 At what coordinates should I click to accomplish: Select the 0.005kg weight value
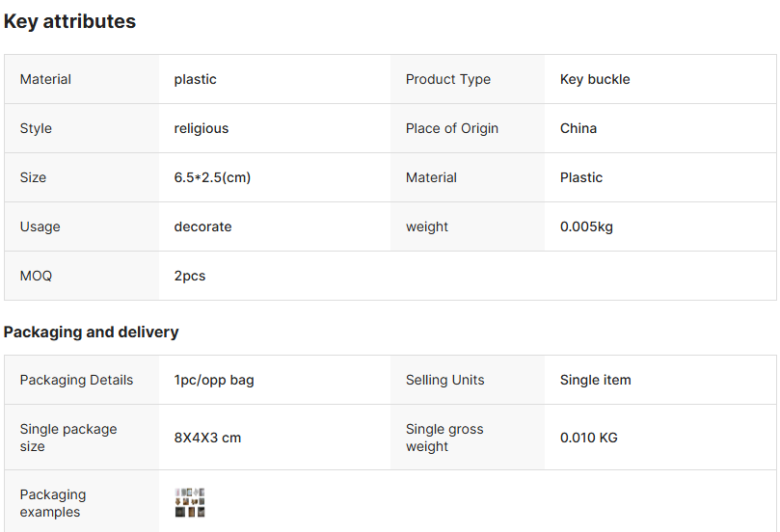coord(586,226)
